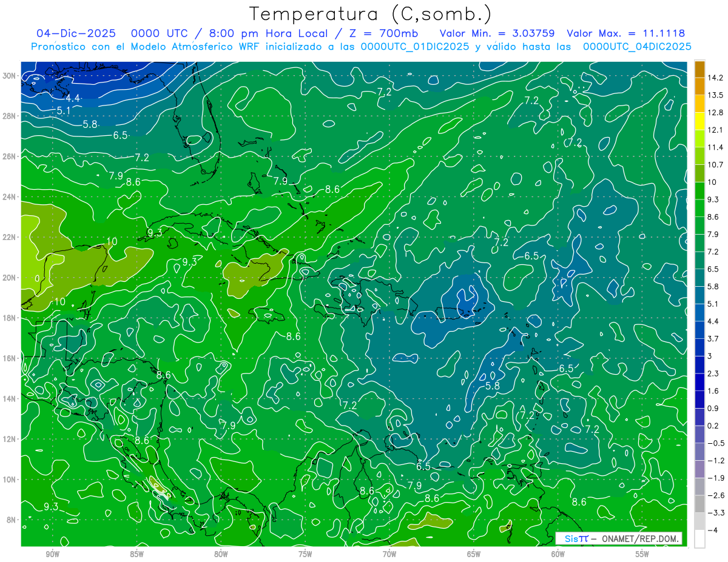Click the 0.2 value on the color scale
Image resolution: width=728 pixels, height=562 pixels.
(713, 426)
